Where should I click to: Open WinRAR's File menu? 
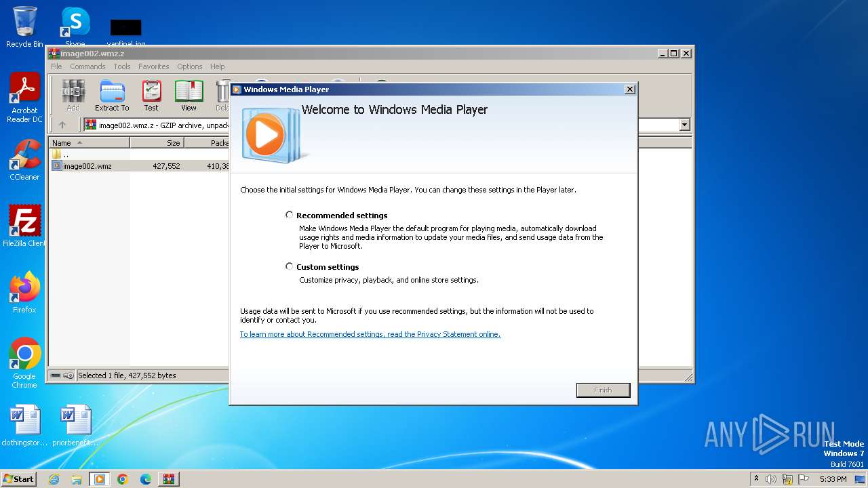pos(56,66)
